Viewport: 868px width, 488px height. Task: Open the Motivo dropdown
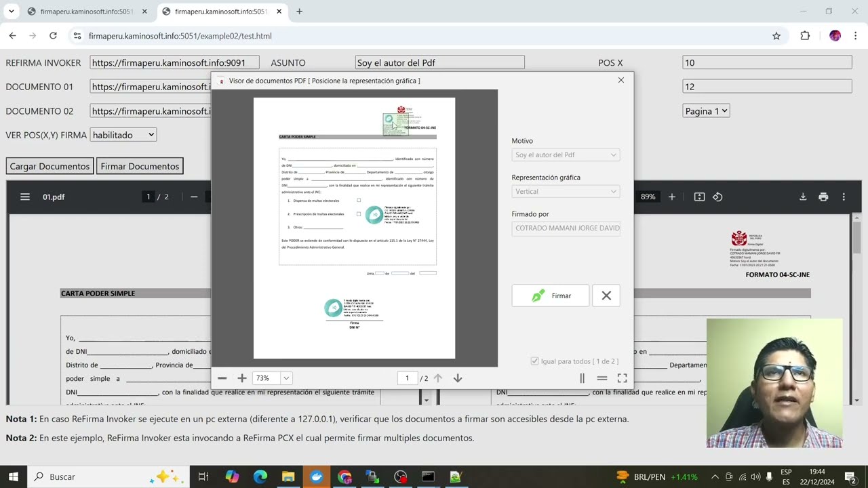(566, 155)
